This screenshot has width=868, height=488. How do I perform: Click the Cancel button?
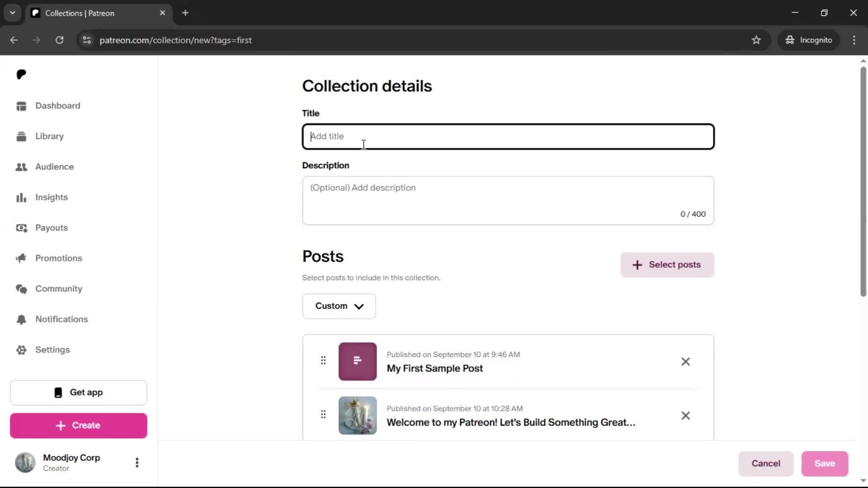coord(766,464)
